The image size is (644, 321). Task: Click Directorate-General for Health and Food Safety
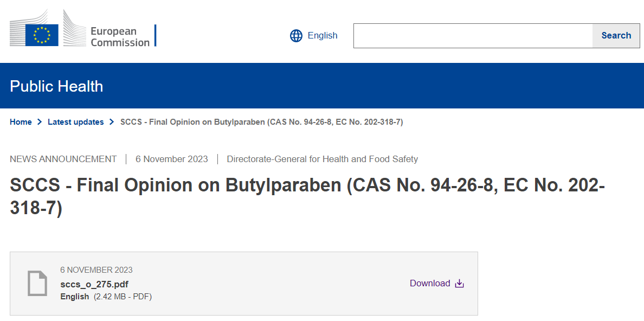(x=322, y=159)
